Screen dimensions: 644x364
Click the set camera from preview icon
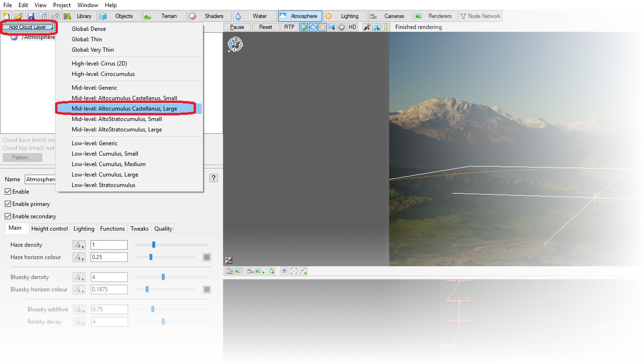point(233,271)
